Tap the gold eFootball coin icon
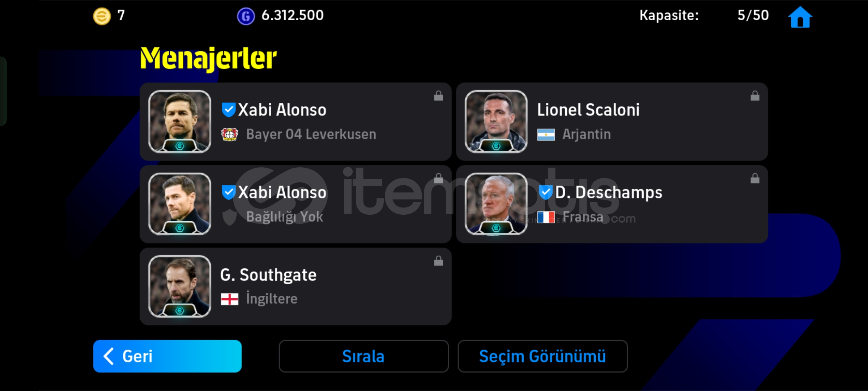The width and height of the screenshot is (868, 391). click(102, 16)
